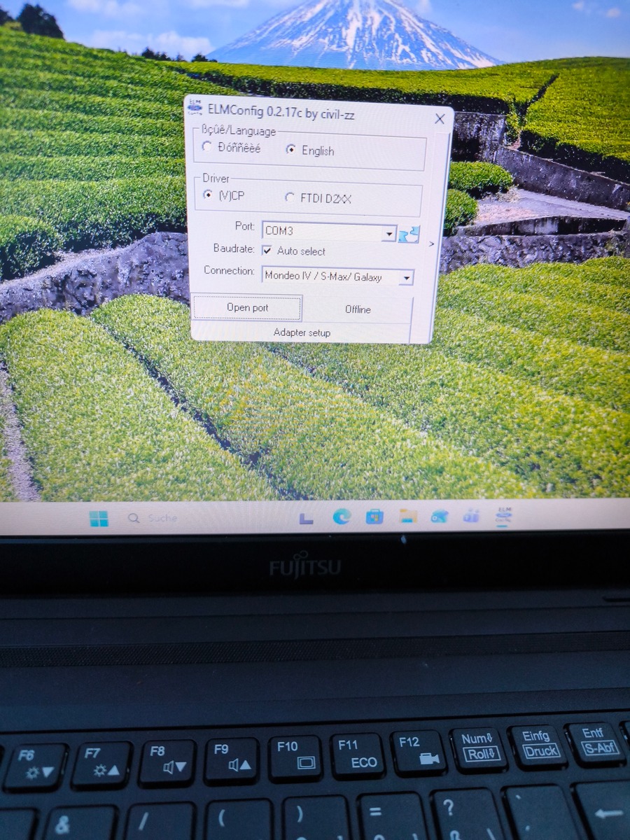Select the English language option
Screen dimensions: 630x840
tap(292, 149)
